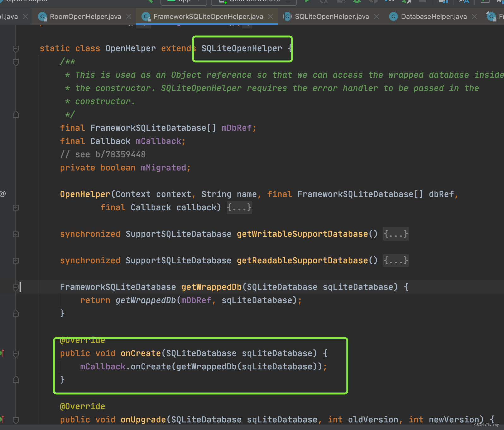The image size is (504, 430).
Task: Click the class icon on FrameworkSQLiteOpenHelper.java tab
Action: pos(146,16)
